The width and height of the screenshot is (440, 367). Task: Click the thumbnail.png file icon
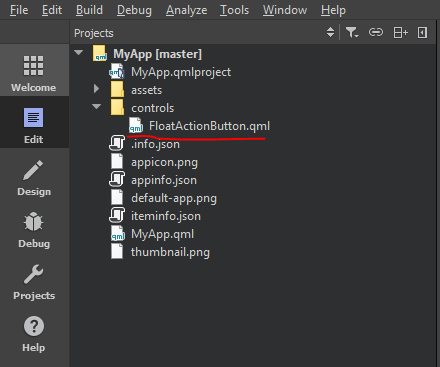point(117,251)
